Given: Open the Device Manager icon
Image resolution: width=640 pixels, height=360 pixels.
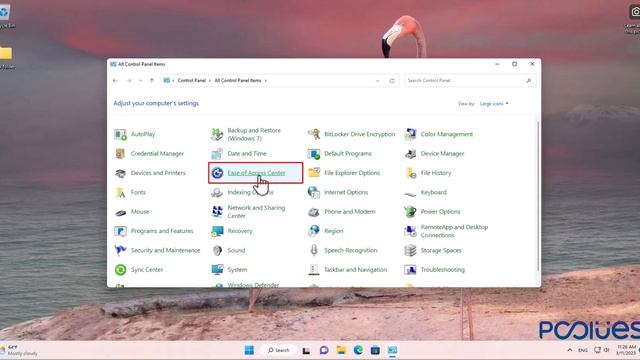Looking at the screenshot, I should point(410,153).
